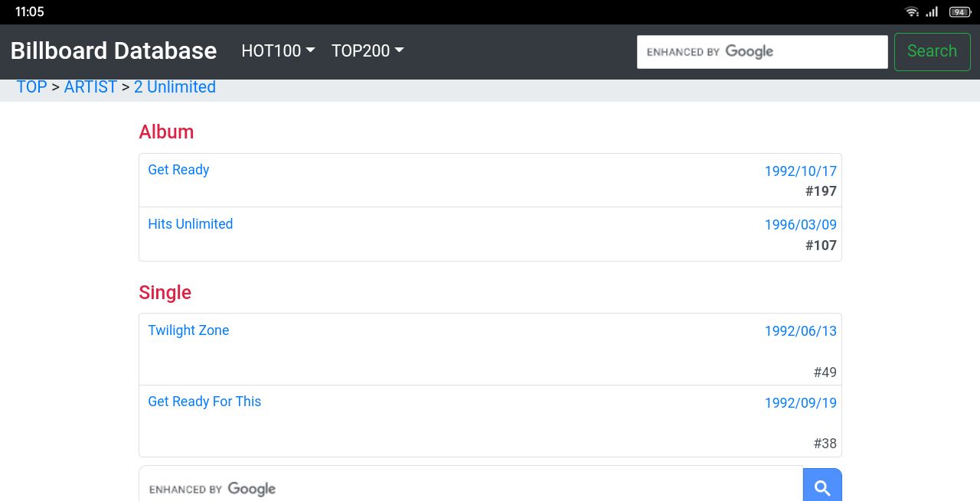Select the #197 peak position text
Viewport: 980px width, 501px height.
(821, 191)
